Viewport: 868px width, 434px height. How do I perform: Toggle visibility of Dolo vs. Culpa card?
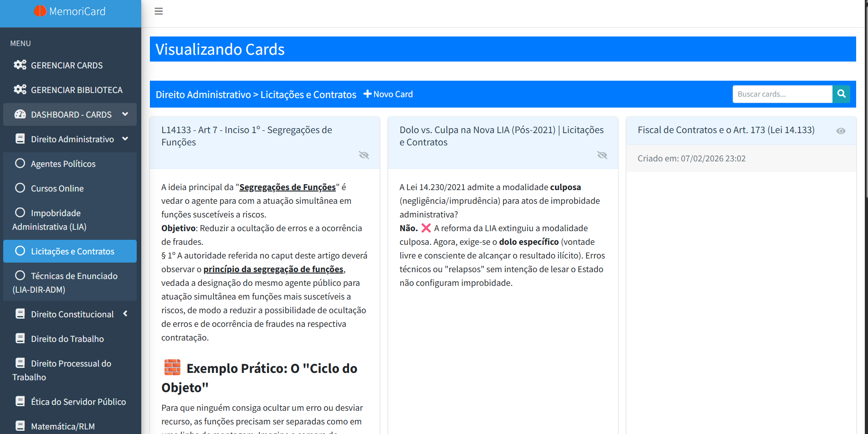tap(602, 155)
